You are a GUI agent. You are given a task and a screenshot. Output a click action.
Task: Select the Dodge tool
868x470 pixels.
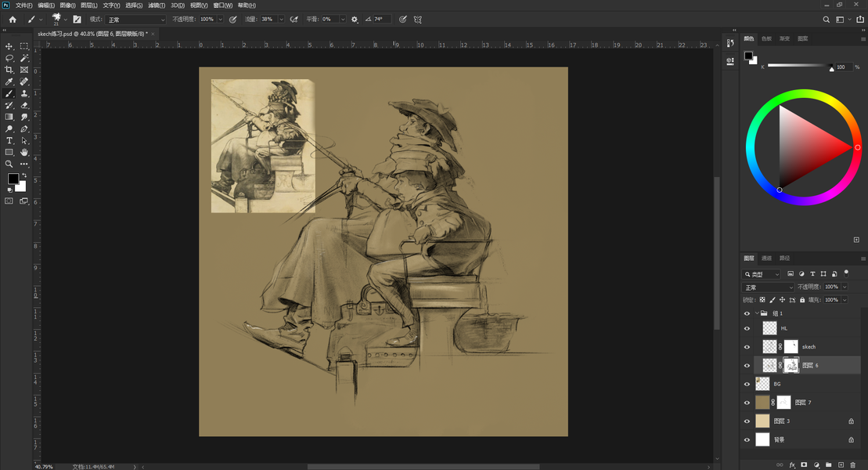pos(9,128)
